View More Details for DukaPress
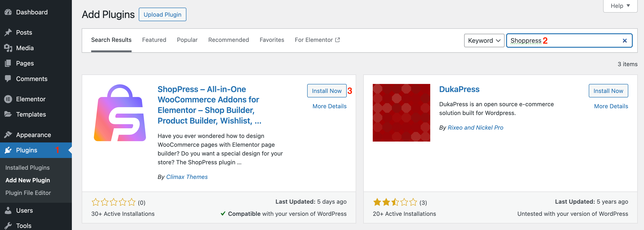The width and height of the screenshot is (644, 230). coord(611,106)
